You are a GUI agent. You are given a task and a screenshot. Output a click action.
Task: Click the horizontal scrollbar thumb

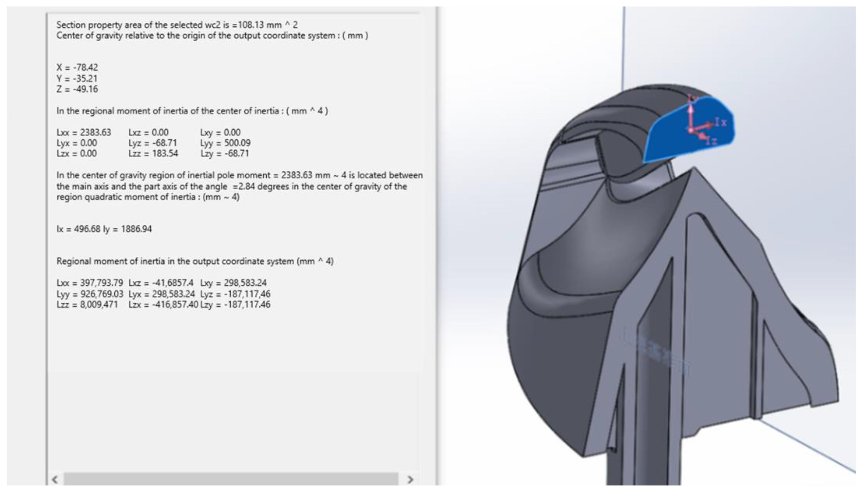tap(231, 480)
